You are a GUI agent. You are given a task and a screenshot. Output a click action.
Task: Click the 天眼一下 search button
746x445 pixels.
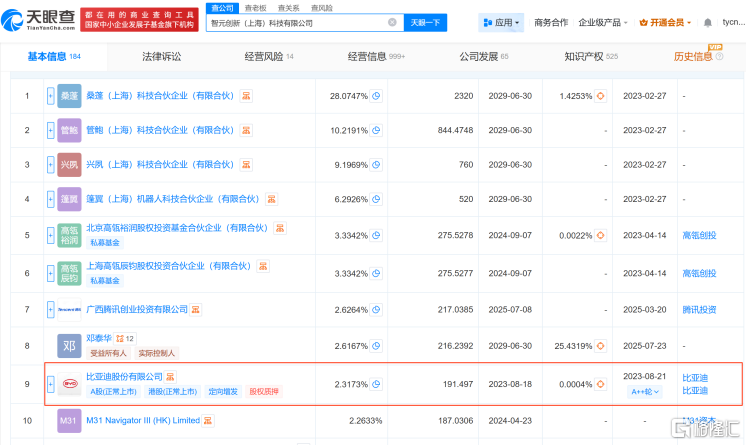pyautogui.click(x=425, y=22)
